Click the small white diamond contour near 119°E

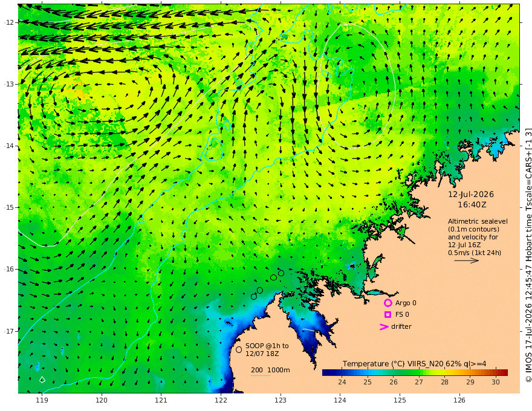point(42,380)
